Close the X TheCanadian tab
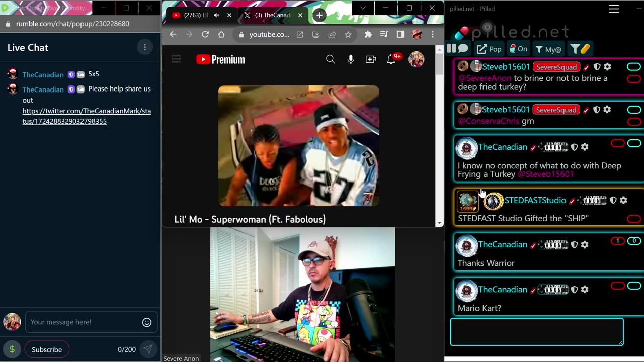The height and width of the screenshot is (362, 644). 300,15
